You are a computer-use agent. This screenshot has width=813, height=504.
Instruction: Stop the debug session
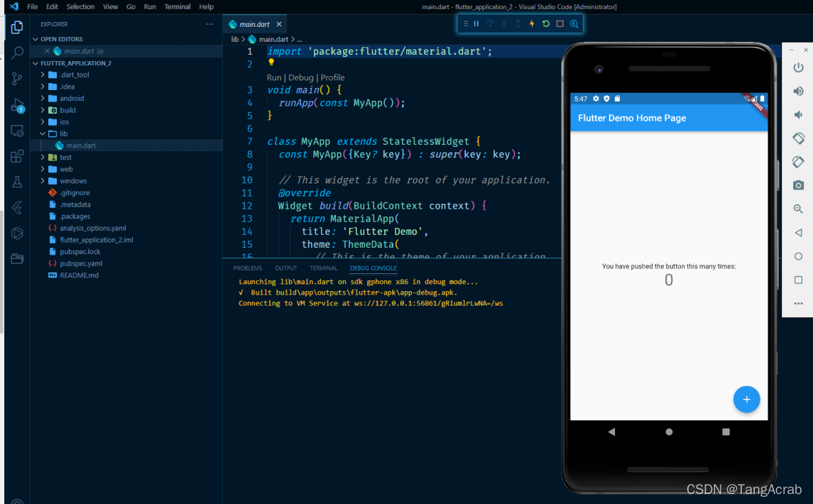point(560,24)
